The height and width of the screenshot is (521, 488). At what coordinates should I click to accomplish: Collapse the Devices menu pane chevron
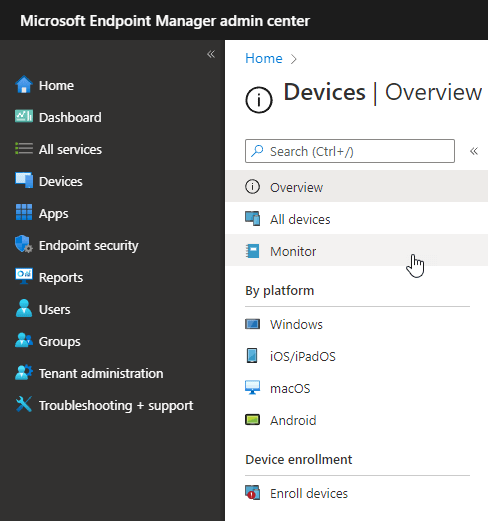click(x=474, y=151)
